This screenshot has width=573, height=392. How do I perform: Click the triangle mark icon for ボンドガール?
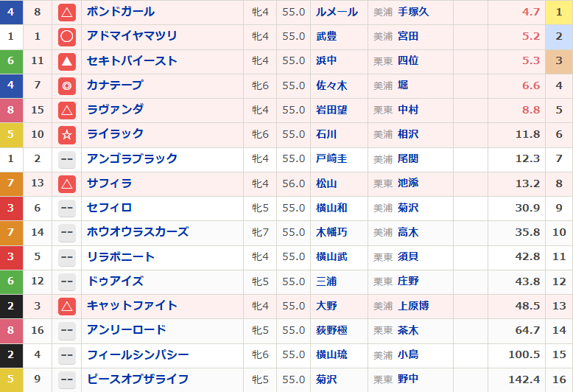tap(67, 12)
